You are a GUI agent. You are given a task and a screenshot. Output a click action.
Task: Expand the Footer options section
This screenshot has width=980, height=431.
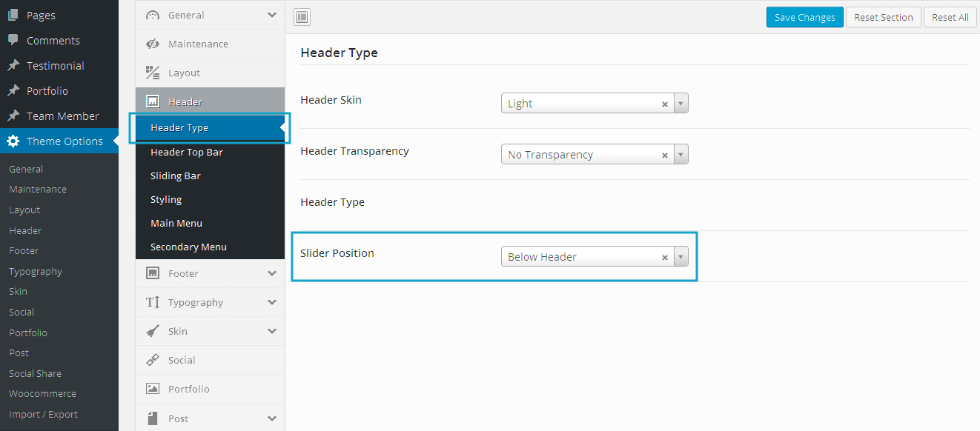pyautogui.click(x=271, y=273)
